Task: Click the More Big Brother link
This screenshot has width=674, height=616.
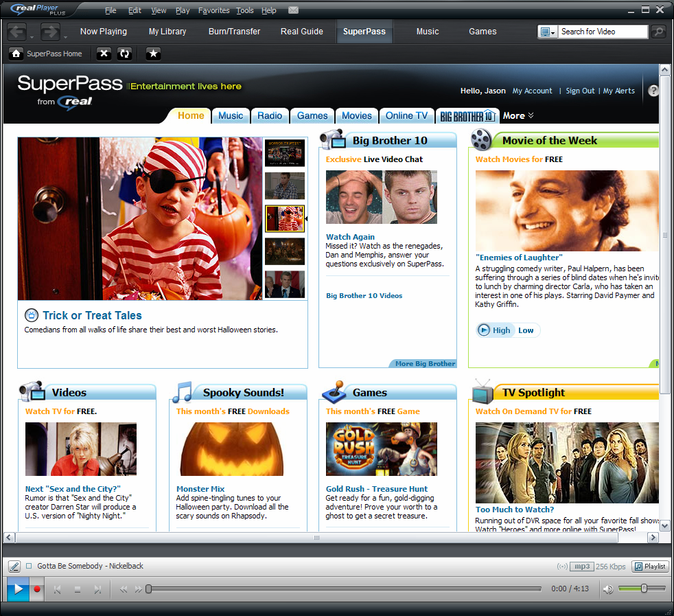Action: (x=425, y=363)
